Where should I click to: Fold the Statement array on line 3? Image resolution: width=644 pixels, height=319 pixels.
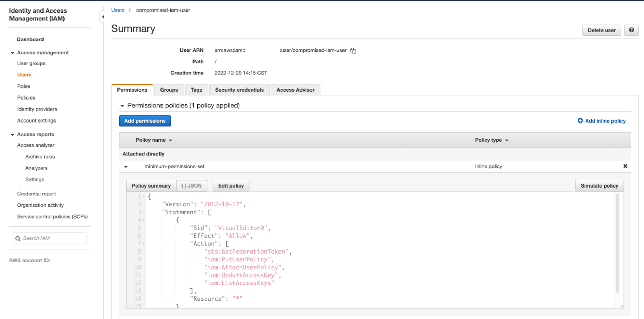[144, 212]
